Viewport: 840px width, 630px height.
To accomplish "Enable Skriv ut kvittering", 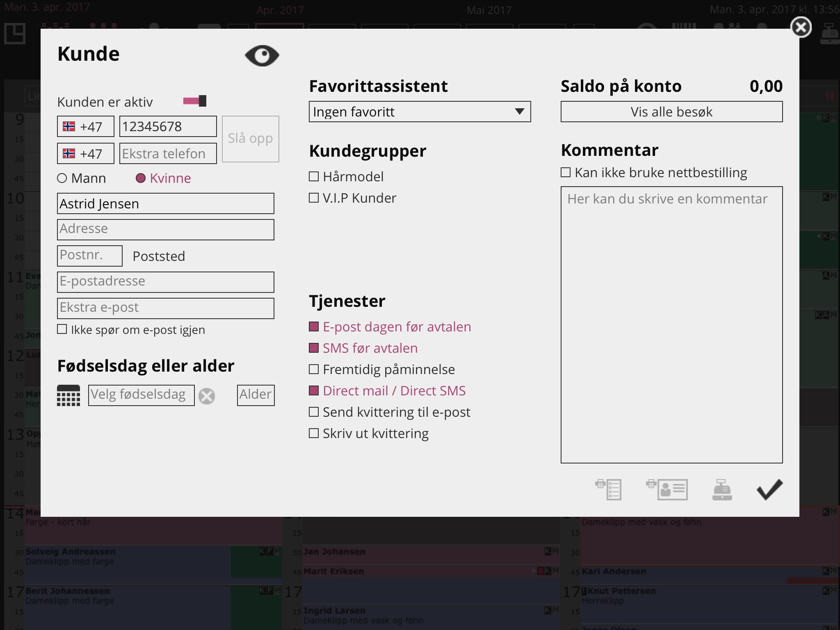I will point(369,433).
